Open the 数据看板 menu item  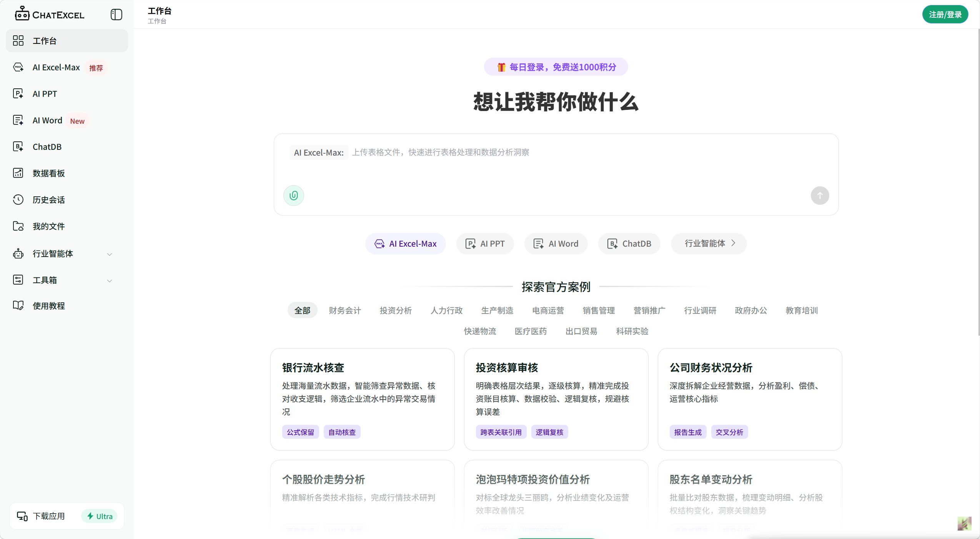click(x=67, y=173)
